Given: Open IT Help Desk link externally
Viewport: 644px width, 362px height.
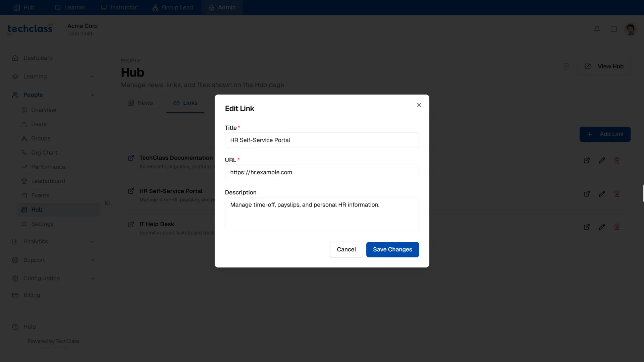Looking at the screenshot, I should (x=587, y=227).
